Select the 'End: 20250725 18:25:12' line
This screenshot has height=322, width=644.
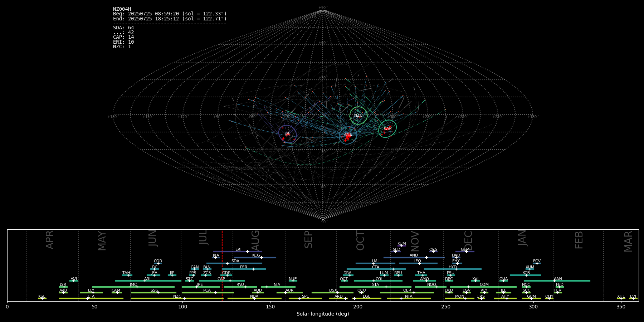click(x=170, y=19)
